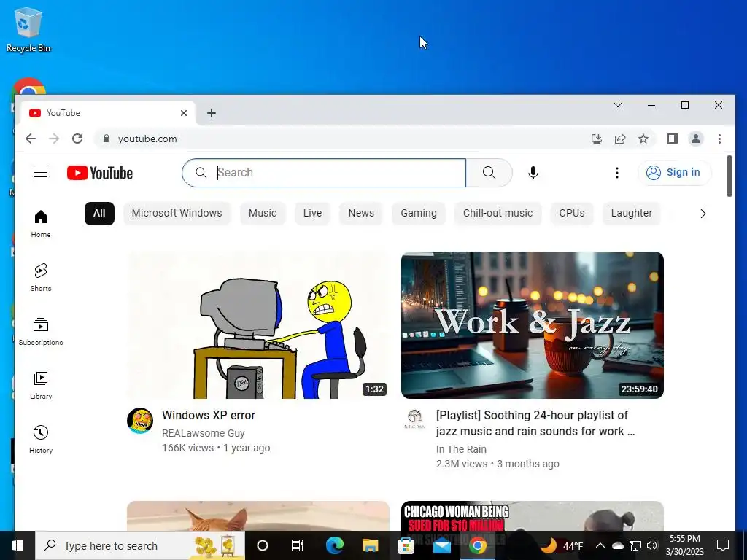Screen dimensions: 747x560
Task: Click the YouTube logo
Action: [99, 173]
